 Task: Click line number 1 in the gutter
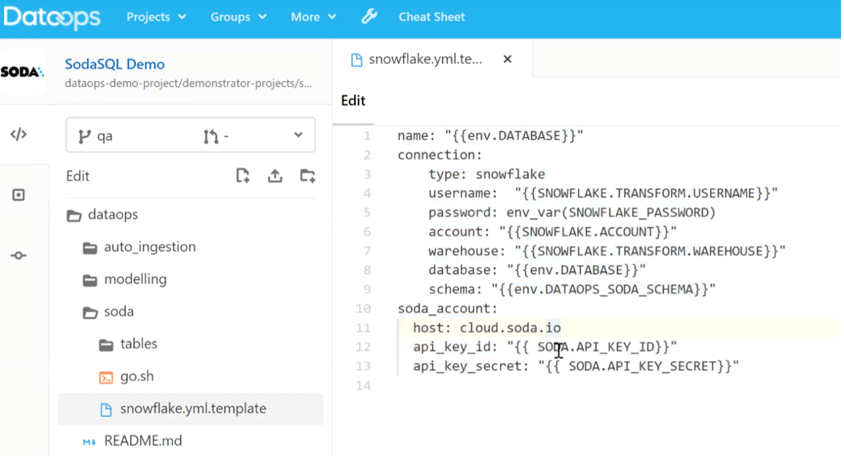367,136
